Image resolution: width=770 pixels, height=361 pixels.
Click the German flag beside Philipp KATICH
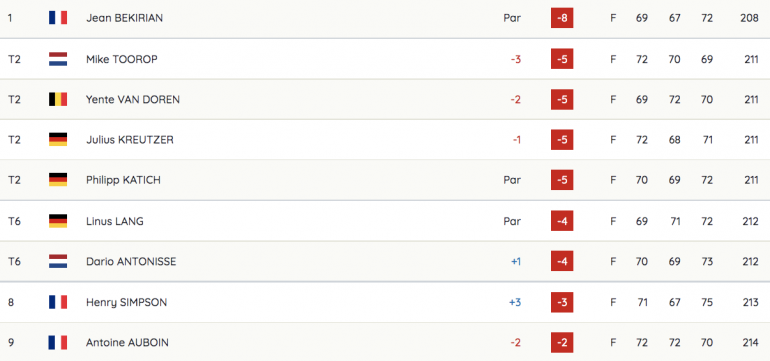(x=58, y=180)
